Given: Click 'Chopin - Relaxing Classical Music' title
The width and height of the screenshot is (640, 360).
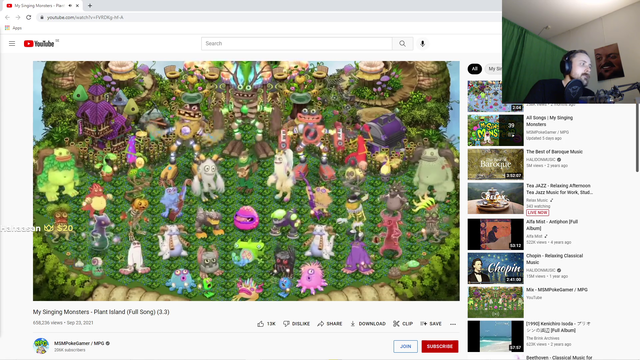Looking at the screenshot, I should 554,259.
